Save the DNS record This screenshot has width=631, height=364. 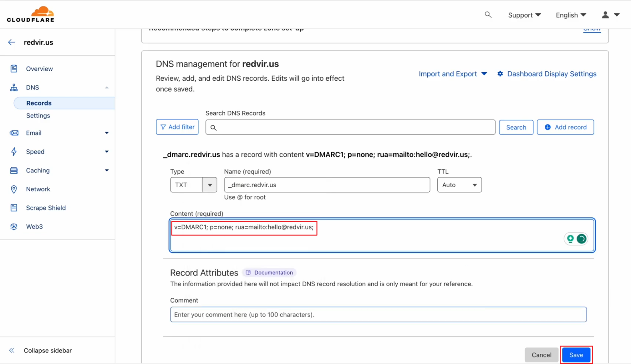[576, 355]
